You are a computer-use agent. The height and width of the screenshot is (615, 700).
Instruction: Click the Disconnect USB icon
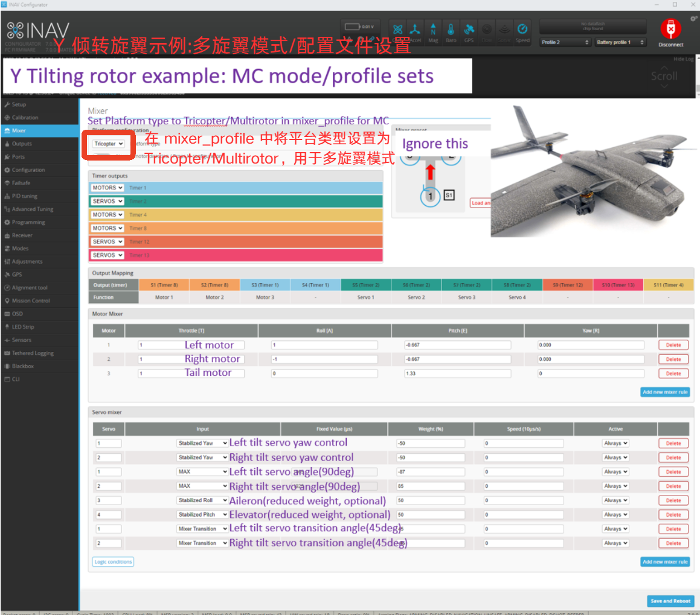(x=670, y=30)
